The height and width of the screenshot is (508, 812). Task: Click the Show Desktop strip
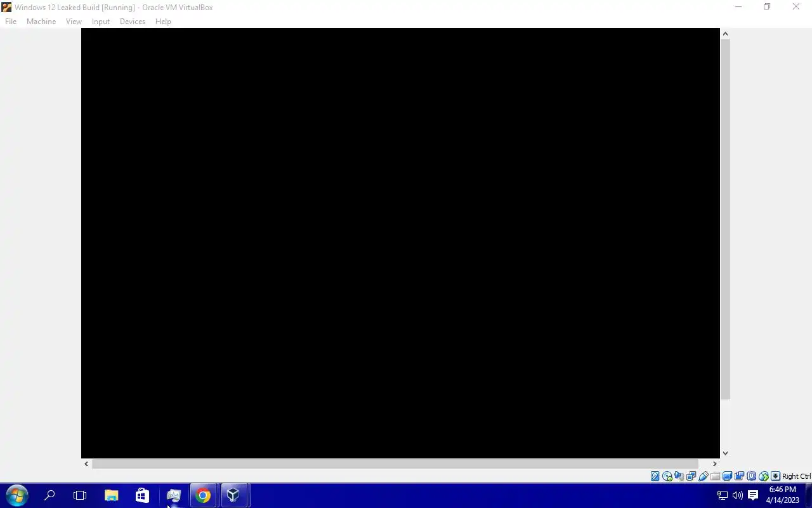[809, 495]
